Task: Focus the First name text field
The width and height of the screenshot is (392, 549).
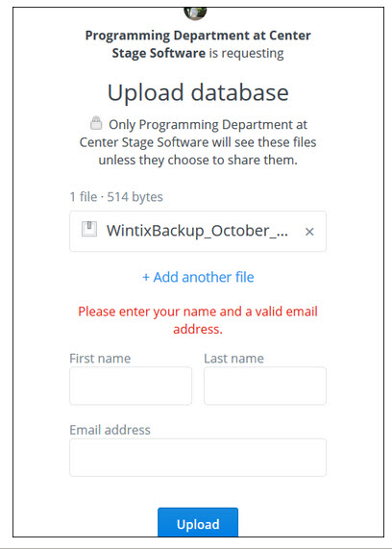Action: [x=131, y=386]
